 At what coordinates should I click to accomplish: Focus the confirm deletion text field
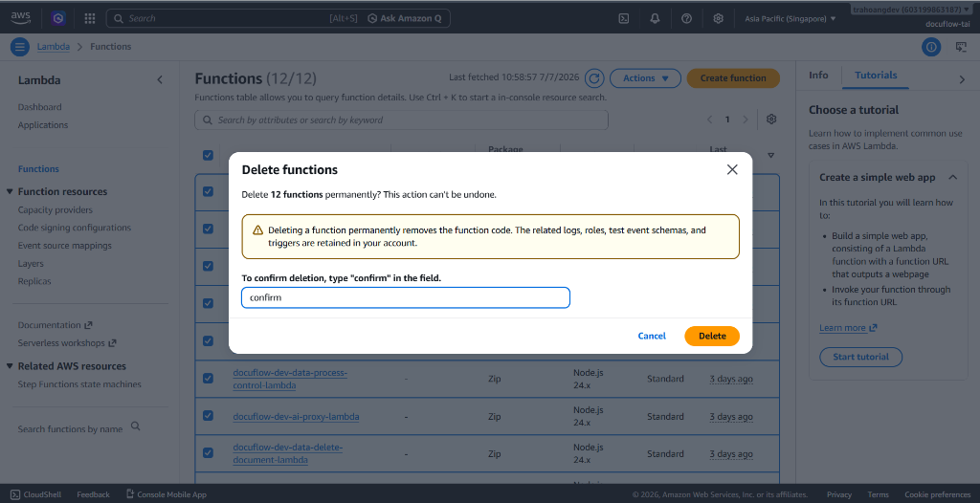pos(406,297)
